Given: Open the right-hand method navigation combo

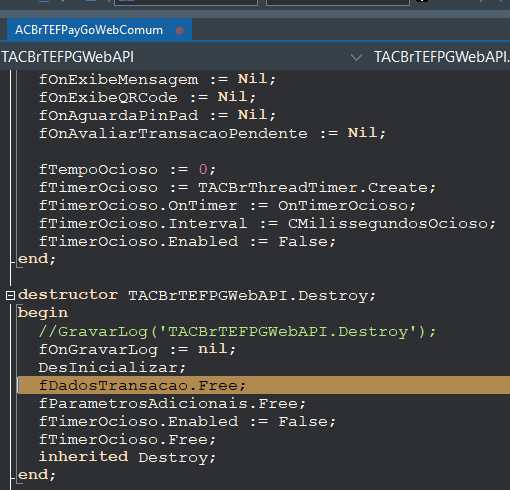Looking at the screenshot, I should tap(442, 57).
